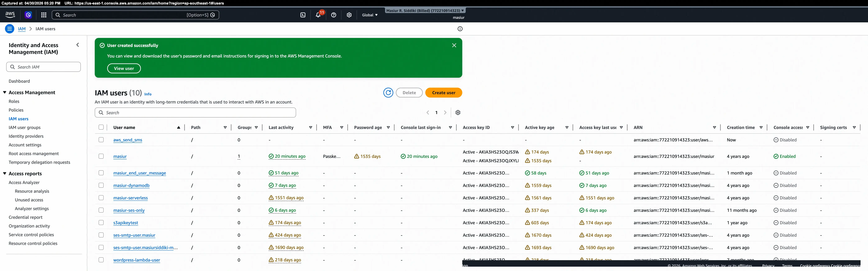
Task: Open Service control policies page
Action: 31,235
